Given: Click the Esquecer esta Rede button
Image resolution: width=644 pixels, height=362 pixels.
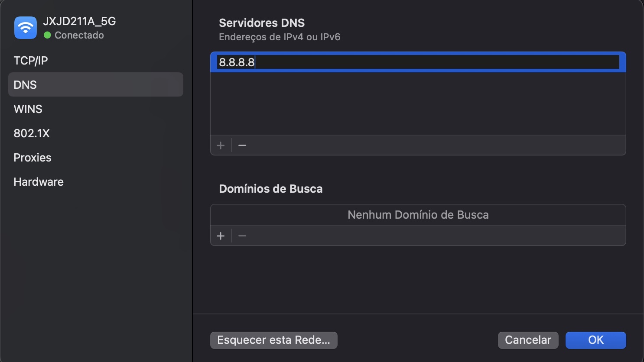Looking at the screenshot, I should click(273, 340).
